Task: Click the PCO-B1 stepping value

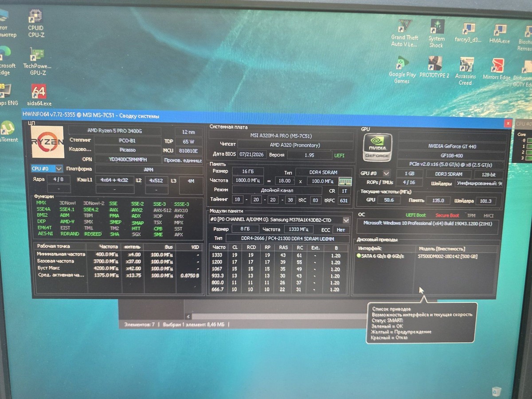Action: click(x=127, y=141)
